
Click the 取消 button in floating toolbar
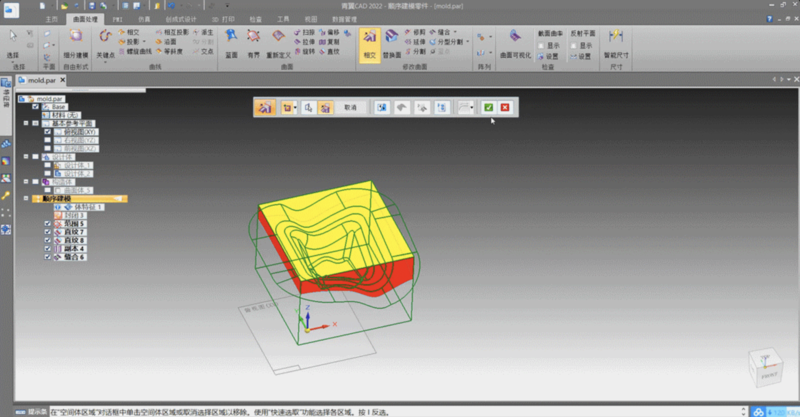(350, 107)
